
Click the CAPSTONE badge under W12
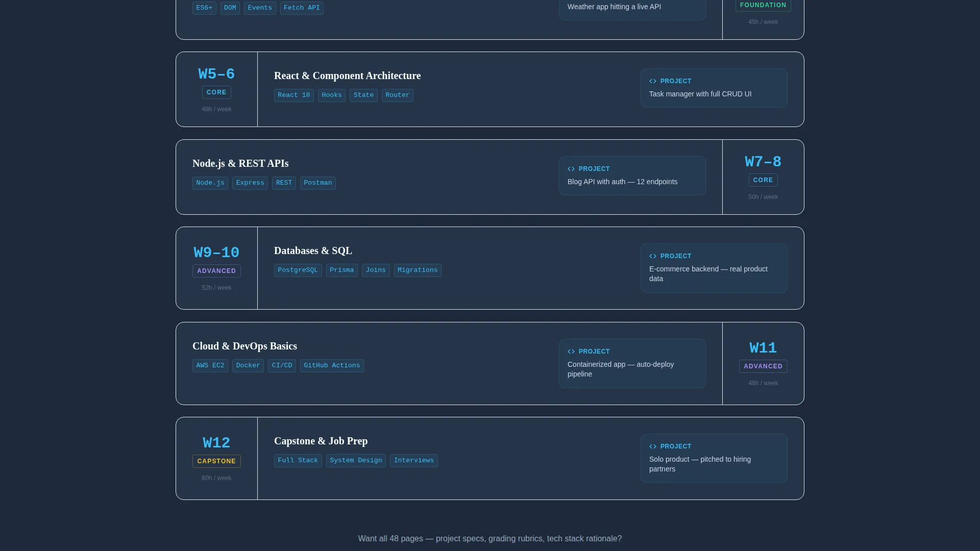click(216, 461)
